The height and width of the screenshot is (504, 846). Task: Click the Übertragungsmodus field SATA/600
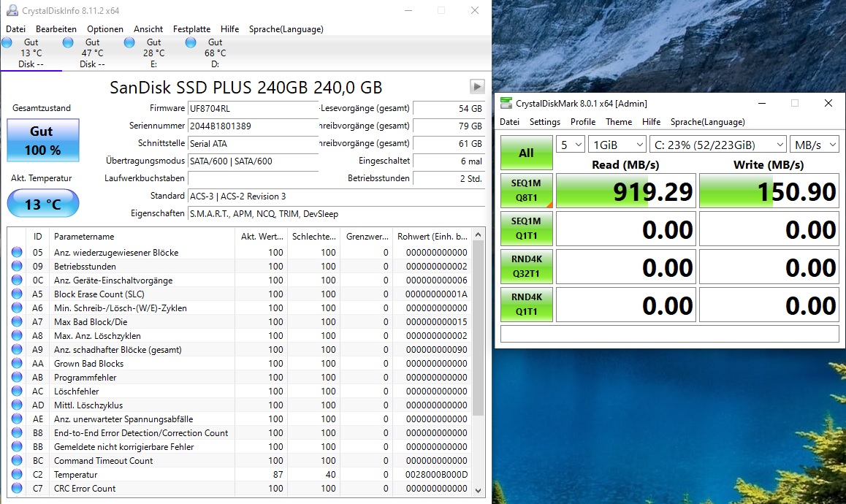(253, 161)
